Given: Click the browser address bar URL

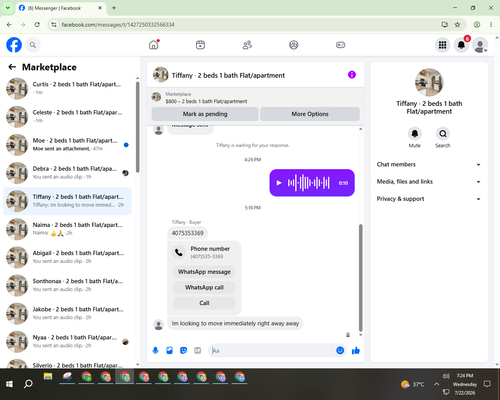Looking at the screenshot, I should pos(118,25).
